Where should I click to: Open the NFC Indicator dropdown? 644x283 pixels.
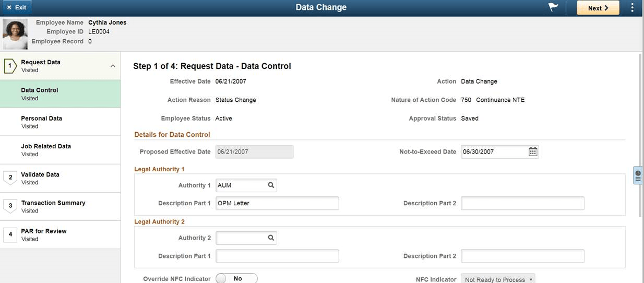pyautogui.click(x=497, y=279)
